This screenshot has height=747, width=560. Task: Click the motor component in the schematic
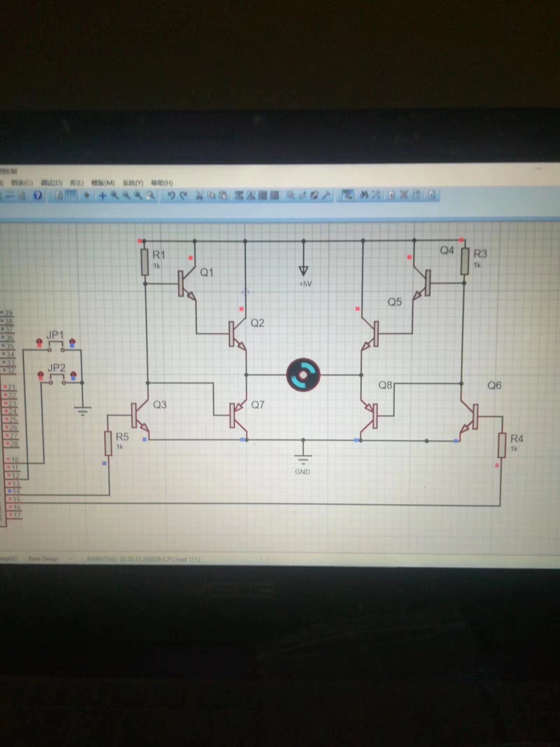click(303, 375)
